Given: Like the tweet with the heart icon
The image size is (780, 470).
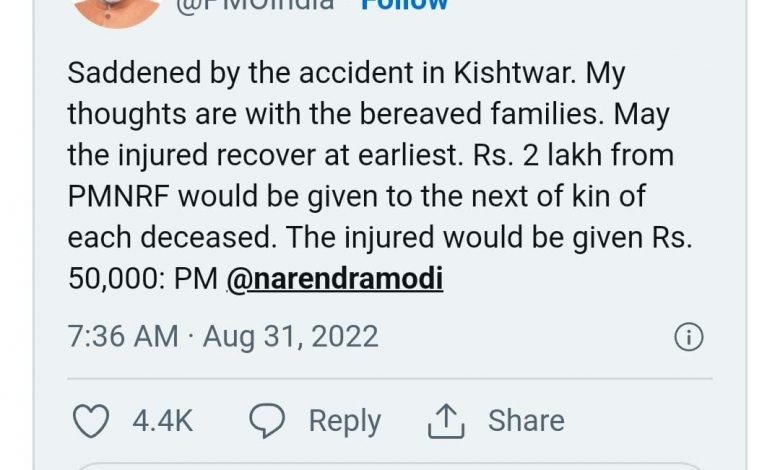Looking at the screenshot, I should tap(92, 421).
